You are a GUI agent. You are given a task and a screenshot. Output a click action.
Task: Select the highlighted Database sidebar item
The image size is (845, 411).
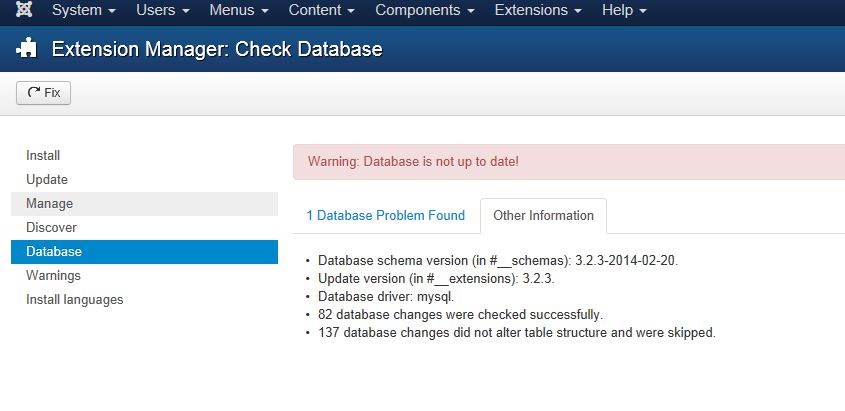pos(54,251)
